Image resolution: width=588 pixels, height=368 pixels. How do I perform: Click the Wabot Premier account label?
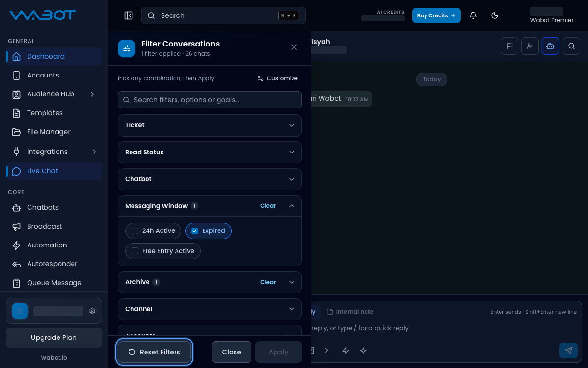pos(552,20)
